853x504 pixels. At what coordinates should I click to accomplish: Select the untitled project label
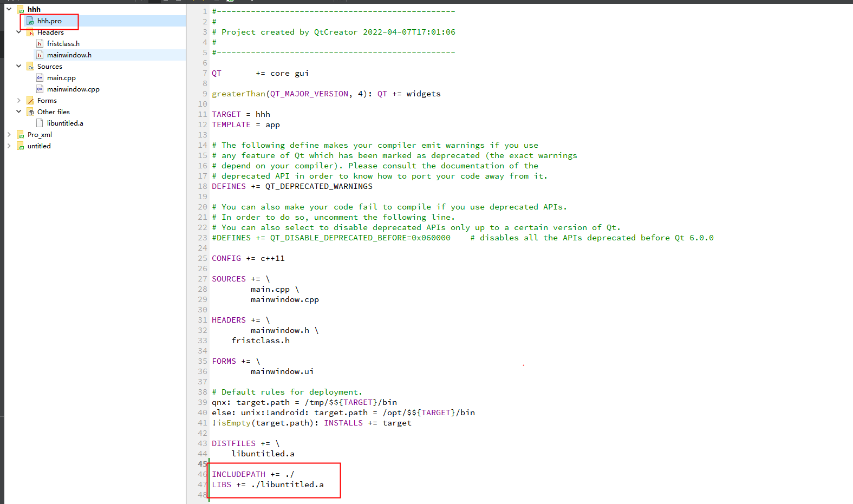click(x=39, y=146)
